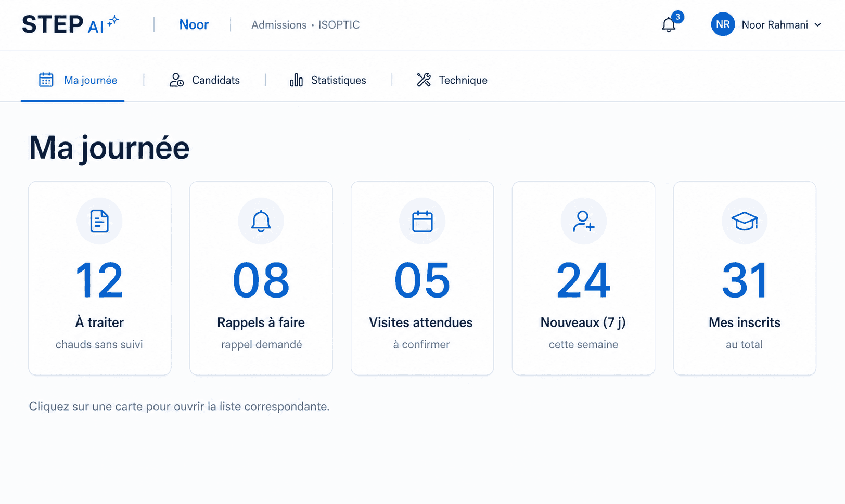Click the 'À traiter' label
Image resolution: width=845 pixels, height=504 pixels.
tap(99, 322)
